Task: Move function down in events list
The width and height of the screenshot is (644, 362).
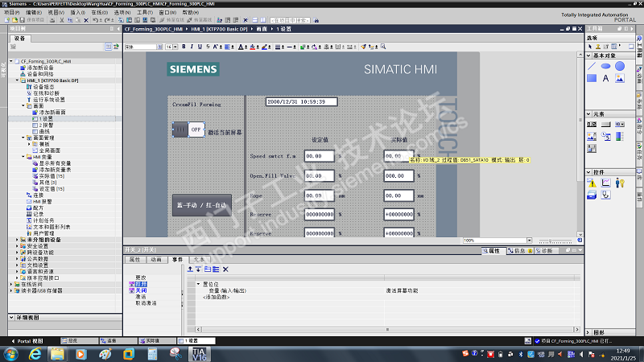Action: coord(198,269)
